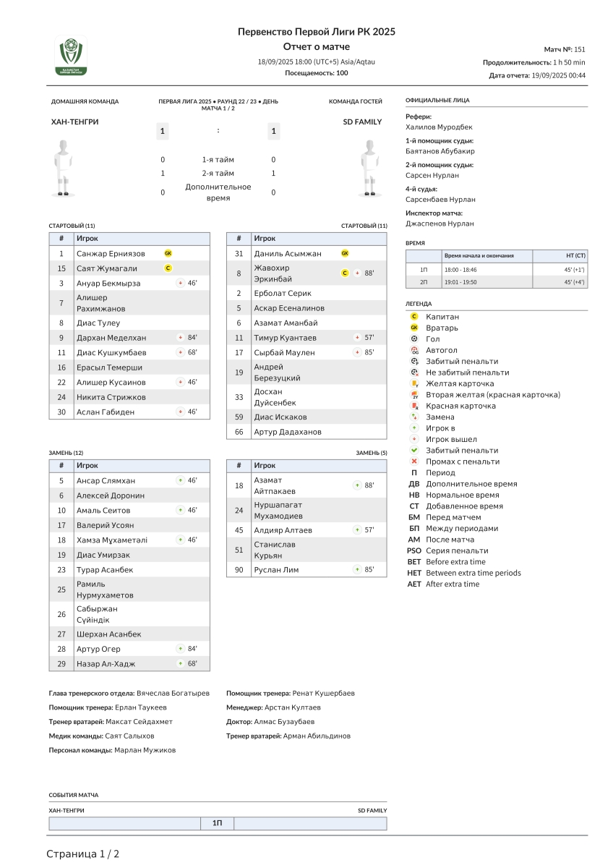Click the Желтая карточка legend icon
The height and width of the screenshot is (868, 613).
[x=414, y=383]
